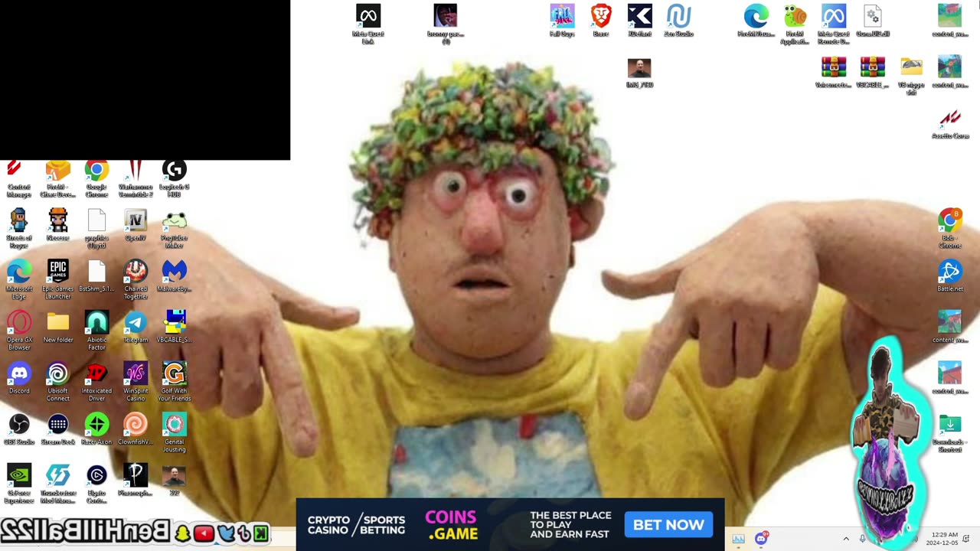Open Zen Studio desktop icon
Viewport: 980px width, 551px height.
[x=678, y=21]
